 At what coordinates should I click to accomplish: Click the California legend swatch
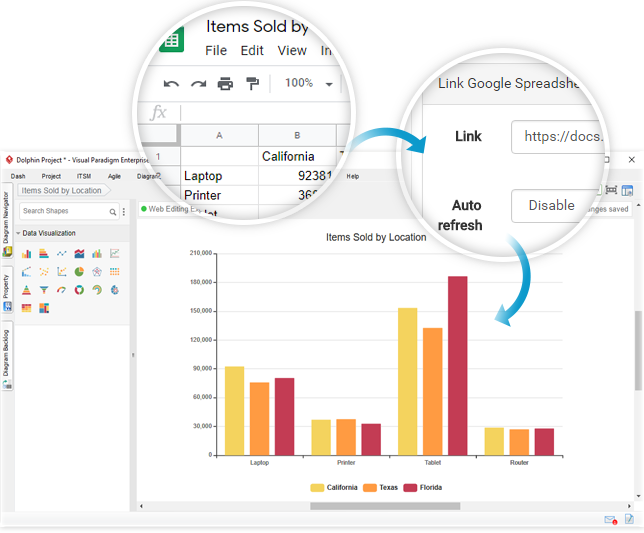click(317, 488)
